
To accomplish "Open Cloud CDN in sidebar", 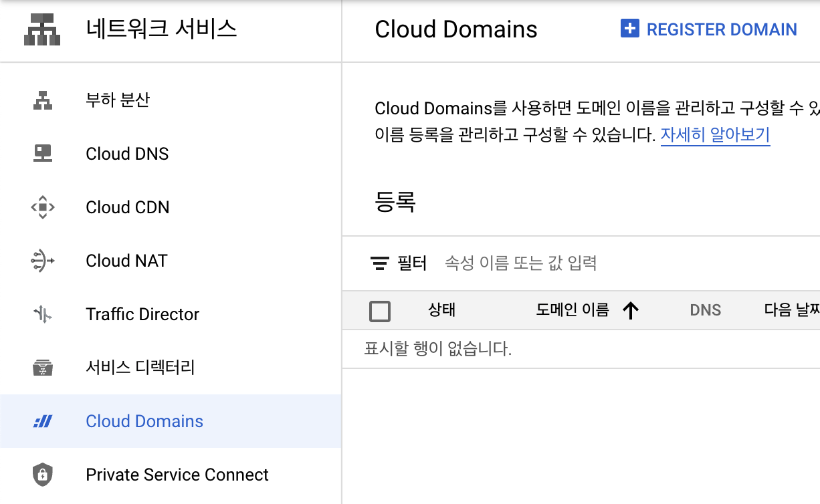I will point(171,207).
